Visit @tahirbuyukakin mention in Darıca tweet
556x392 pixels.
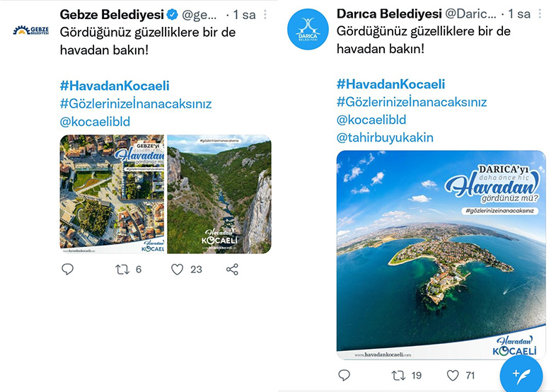(x=385, y=137)
